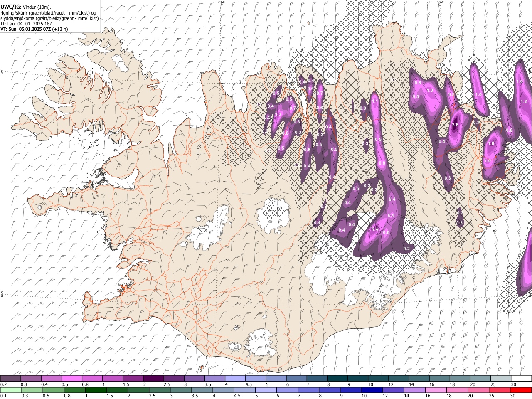
Task: Click the '2.6' snowfall value on the map
Action: tap(455, 125)
